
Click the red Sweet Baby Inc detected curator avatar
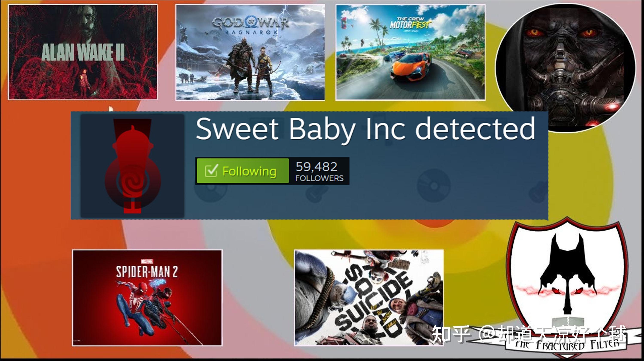(x=132, y=166)
